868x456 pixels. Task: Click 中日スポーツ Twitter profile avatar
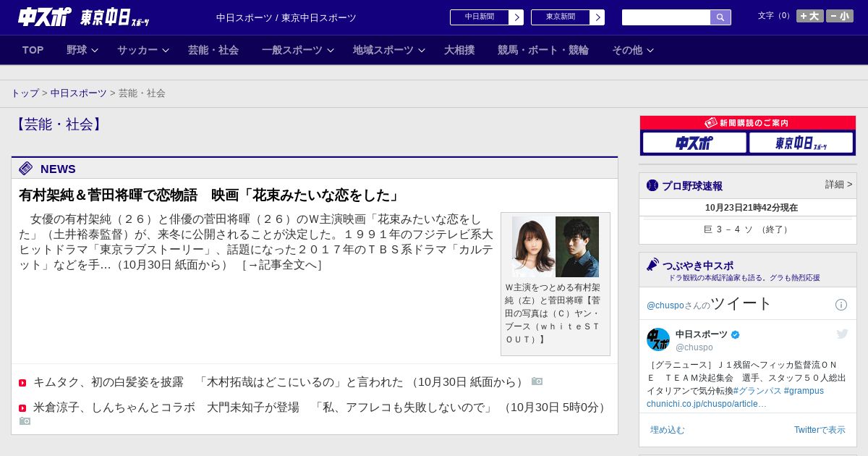(x=658, y=339)
